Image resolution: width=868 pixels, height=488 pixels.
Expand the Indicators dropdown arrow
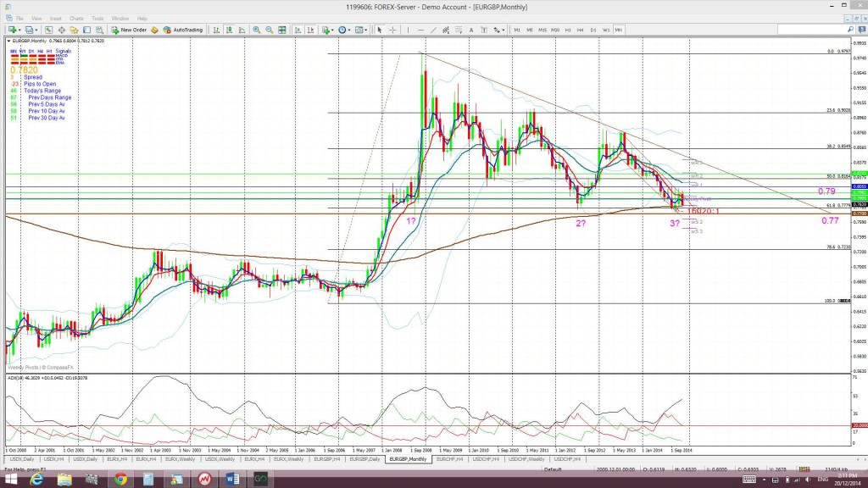[332, 30]
